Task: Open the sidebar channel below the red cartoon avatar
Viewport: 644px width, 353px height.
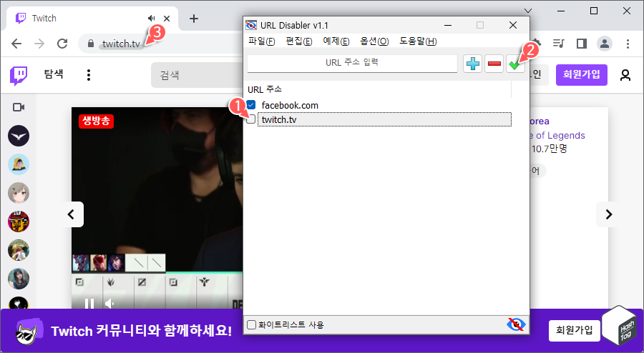Action: 19,250
